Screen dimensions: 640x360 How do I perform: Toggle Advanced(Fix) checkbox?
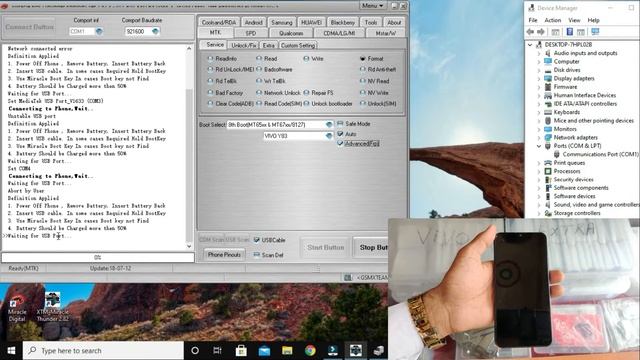click(340, 144)
